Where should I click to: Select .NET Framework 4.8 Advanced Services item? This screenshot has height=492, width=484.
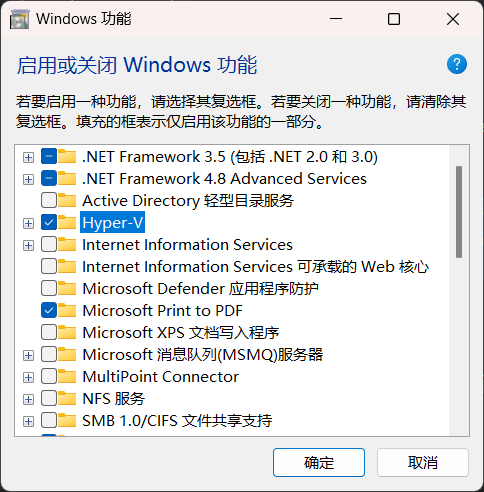[224, 179]
